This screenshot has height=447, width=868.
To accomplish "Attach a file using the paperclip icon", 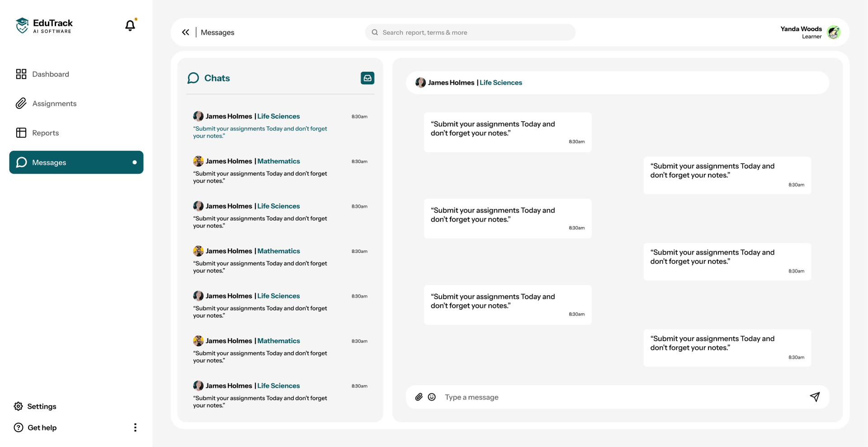I will [x=419, y=397].
